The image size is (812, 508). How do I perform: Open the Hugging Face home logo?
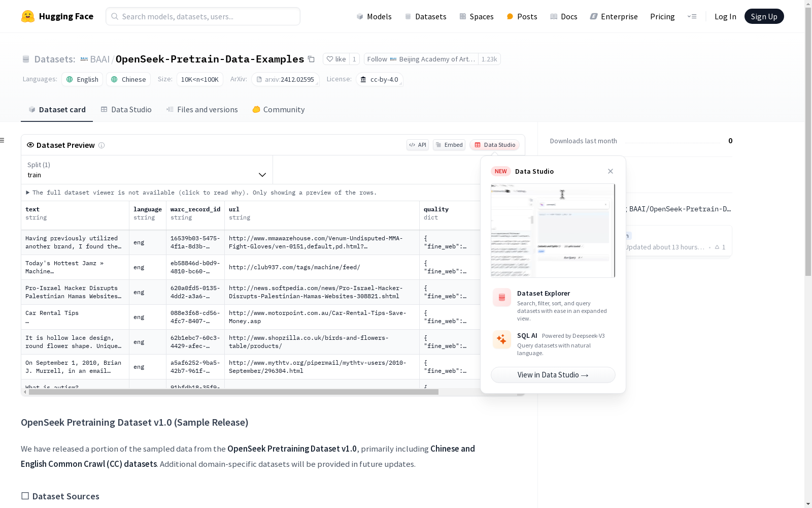pyautogui.click(x=57, y=16)
